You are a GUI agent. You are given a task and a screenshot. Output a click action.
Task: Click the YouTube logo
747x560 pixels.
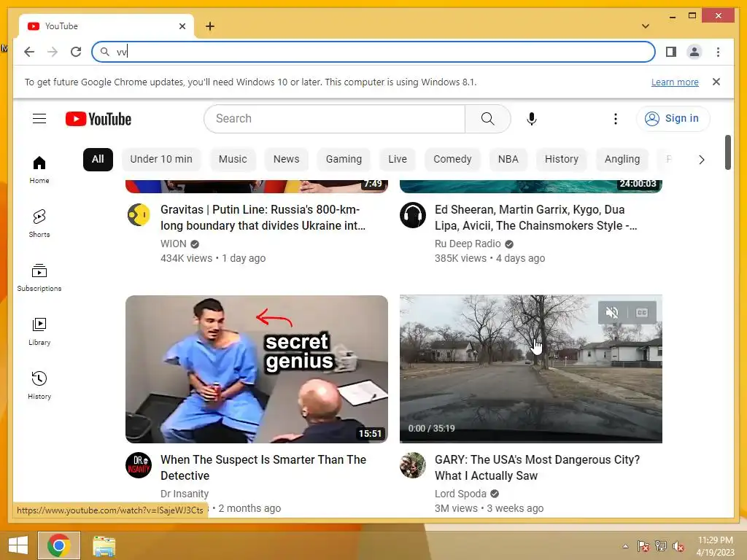point(98,119)
